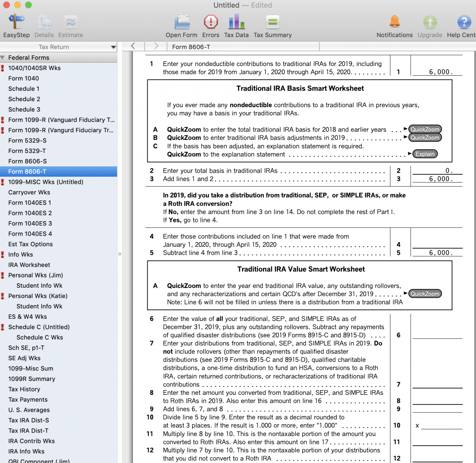Open the Tax Summary
This screenshot has height=463, width=476.
click(x=272, y=25)
